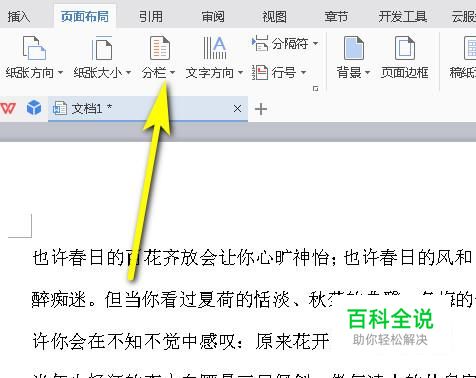Switch to the 视图 ribbon tab
This screenshot has width=476, height=378.
click(x=274, y=17)
